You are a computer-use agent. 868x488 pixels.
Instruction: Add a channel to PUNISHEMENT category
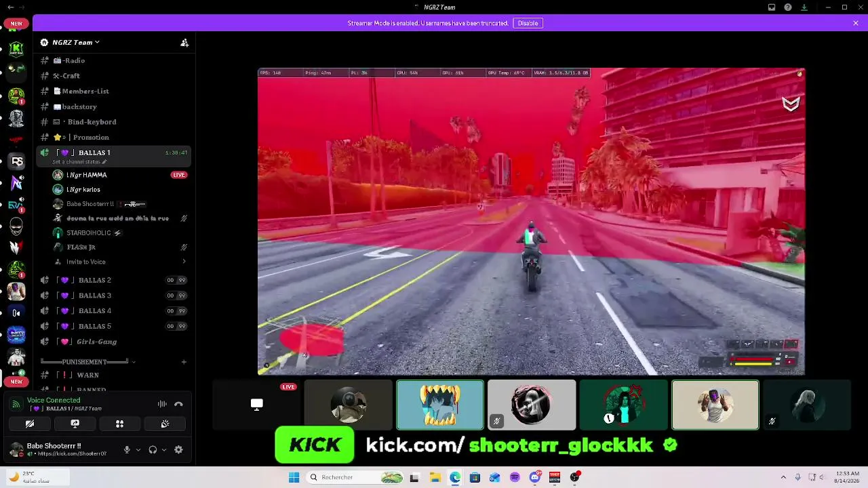tap(184, 362)
